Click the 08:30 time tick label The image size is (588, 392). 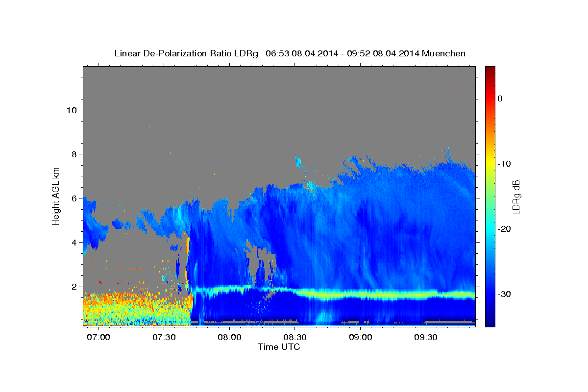pos(295,338)
